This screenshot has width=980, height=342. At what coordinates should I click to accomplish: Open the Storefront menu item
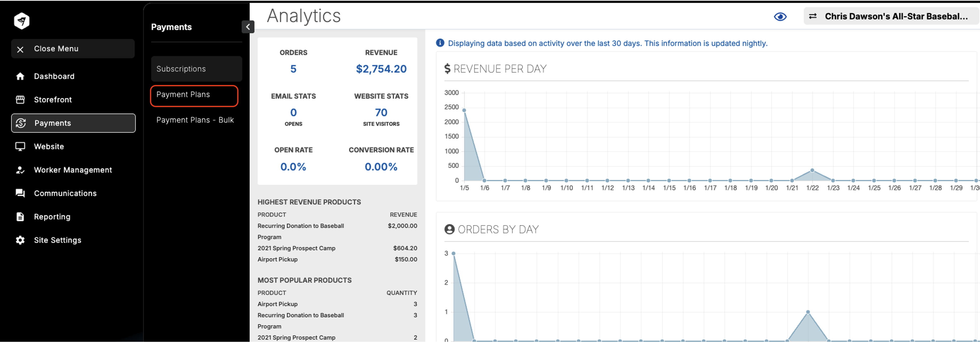click(53, 99)
